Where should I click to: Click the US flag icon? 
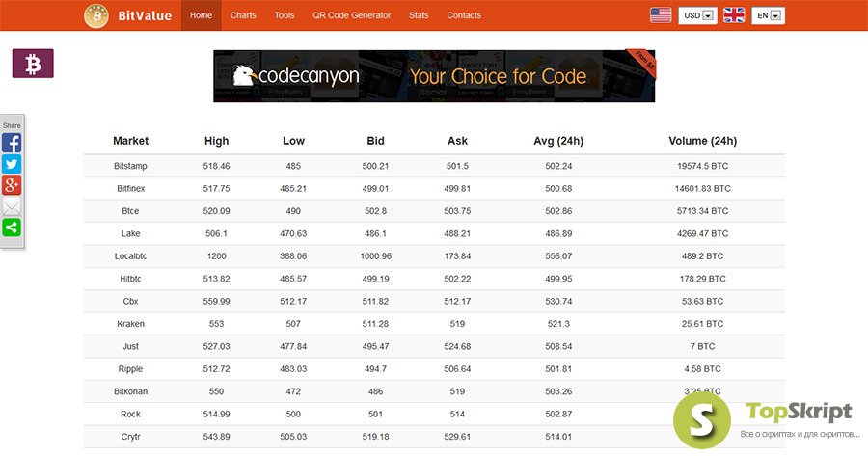661,14
